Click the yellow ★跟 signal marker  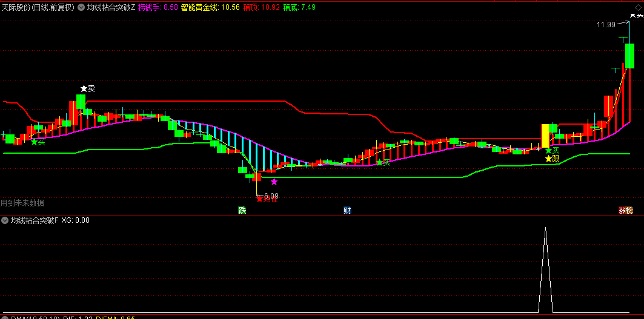[x=553, y=159]
